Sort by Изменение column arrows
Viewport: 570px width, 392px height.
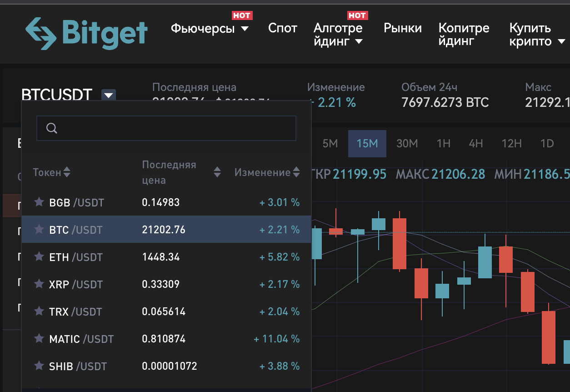pyautogui.click(x=296, y=172)
